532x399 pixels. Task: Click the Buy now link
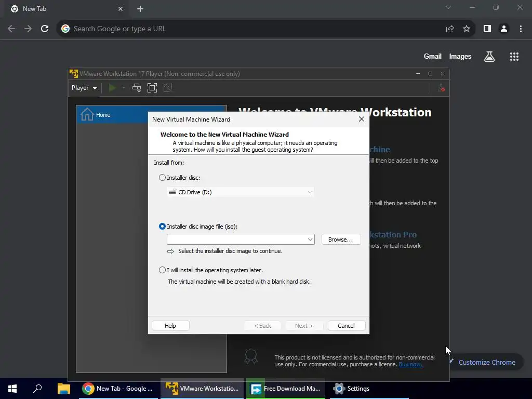pyautogui.click(x=410, y=364)
